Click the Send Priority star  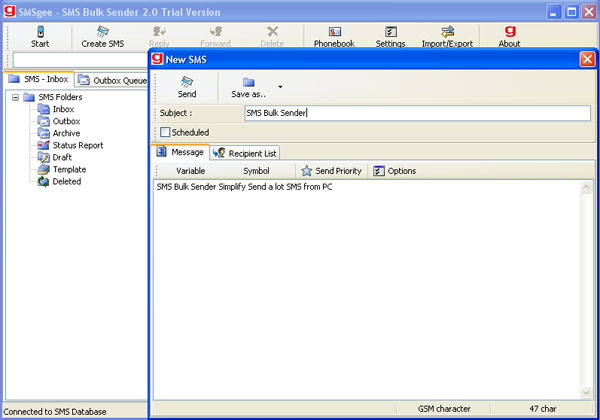click(x=306, y=171)
